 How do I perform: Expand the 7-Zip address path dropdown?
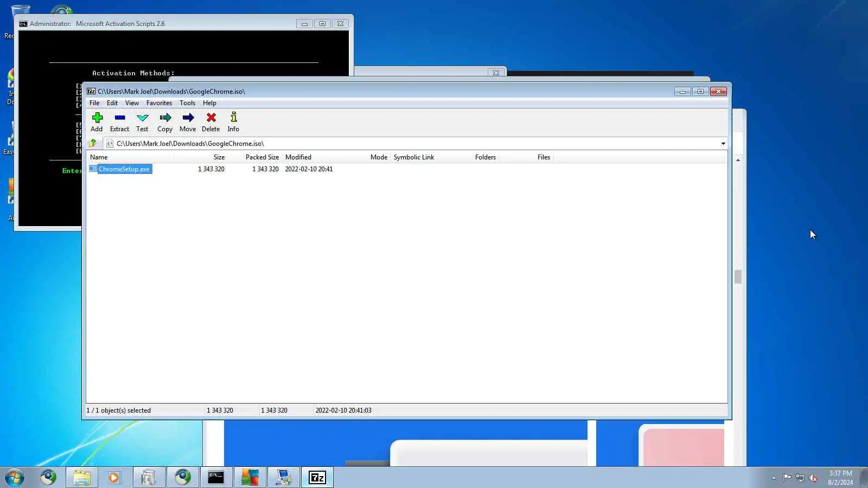pyautogui.click(x=723, y=144)
